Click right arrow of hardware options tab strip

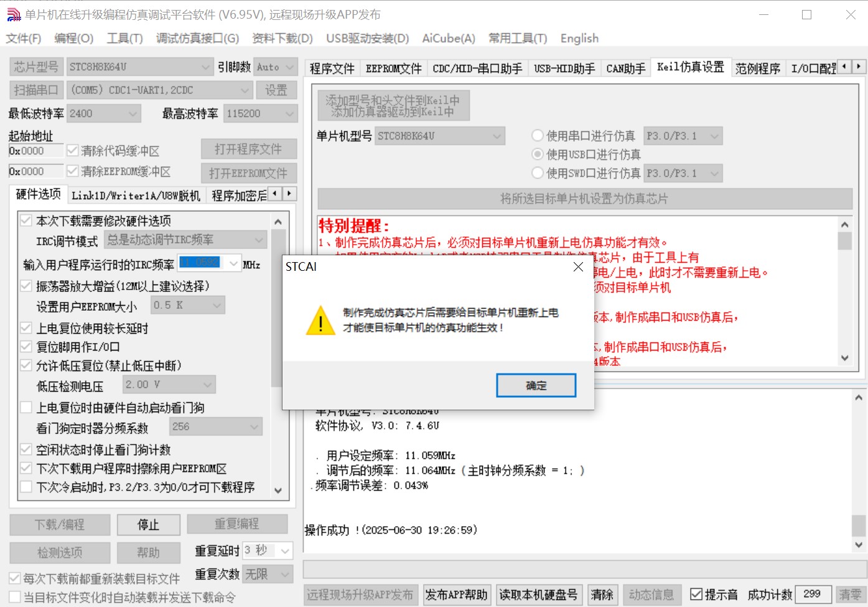point(289,194)
